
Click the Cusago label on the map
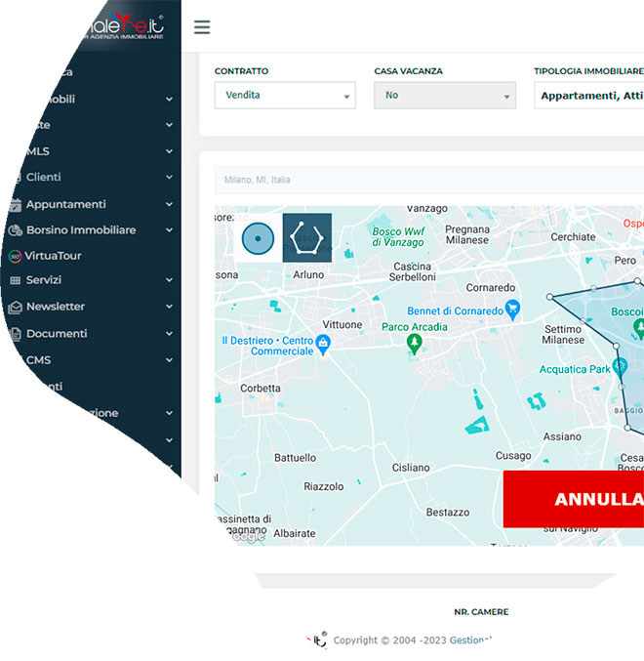coord(513,456)
